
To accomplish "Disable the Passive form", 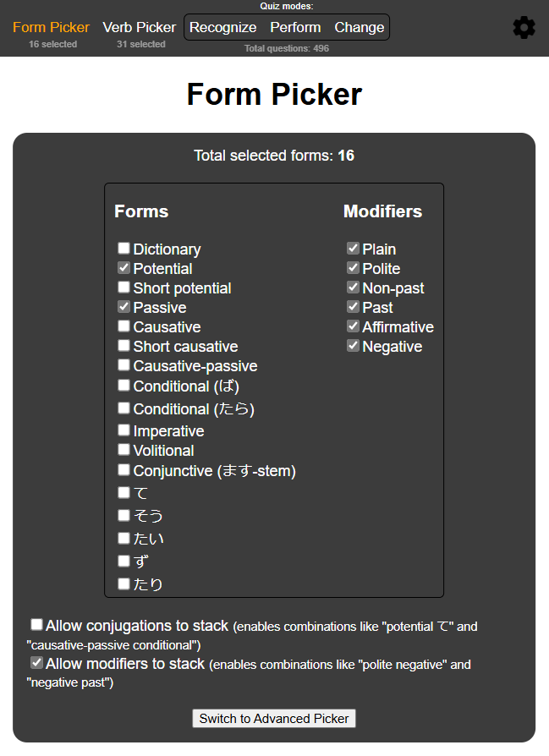I will pos(124,307).
